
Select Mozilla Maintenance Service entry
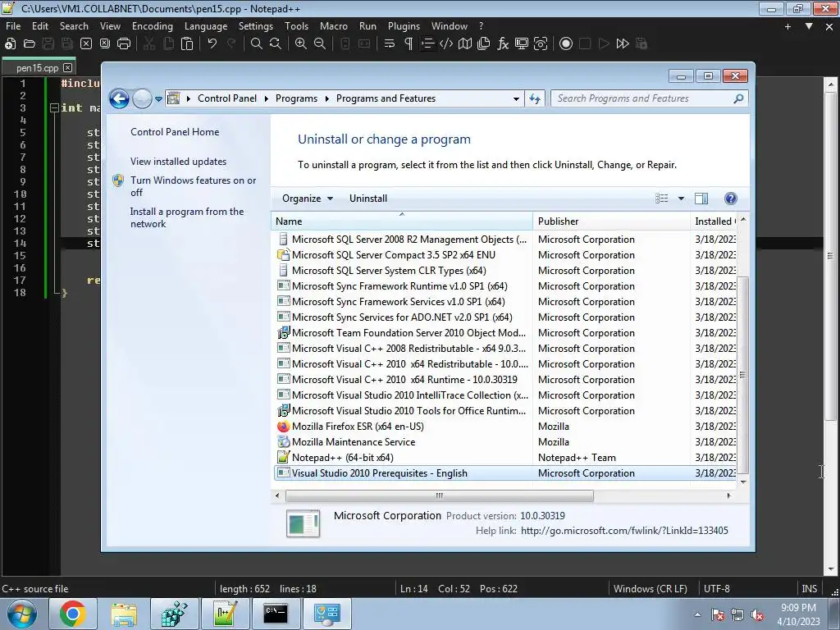click(x=353, y=442)
